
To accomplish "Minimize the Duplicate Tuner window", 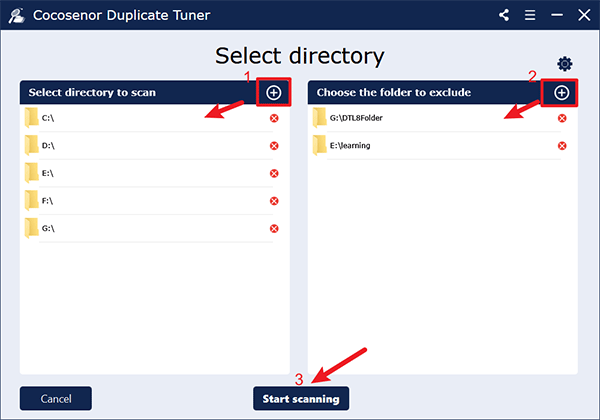I will 557,15.
